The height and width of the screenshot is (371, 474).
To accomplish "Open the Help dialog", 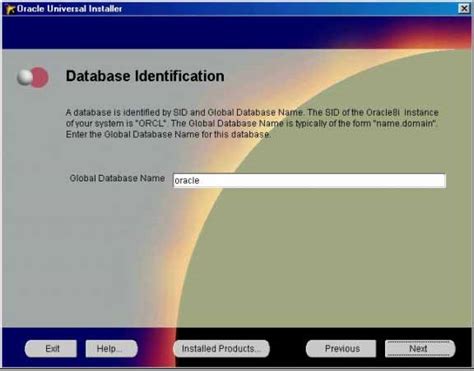I will [111, 349].
